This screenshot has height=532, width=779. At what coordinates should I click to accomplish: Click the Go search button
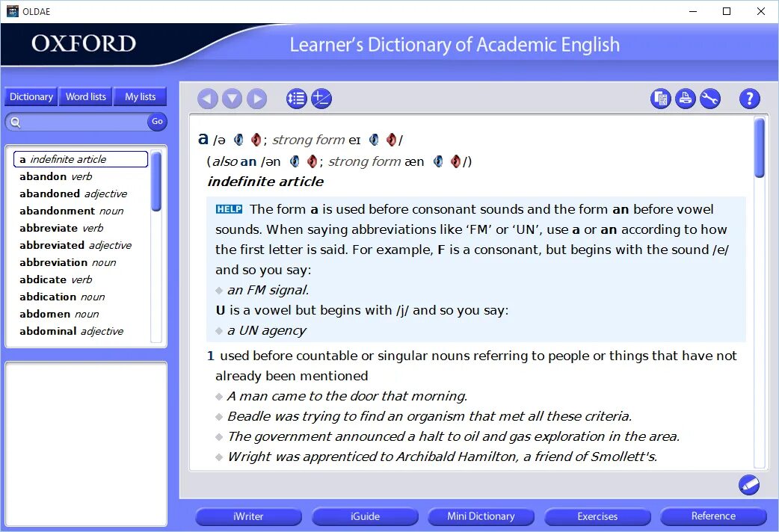[157, 121]
